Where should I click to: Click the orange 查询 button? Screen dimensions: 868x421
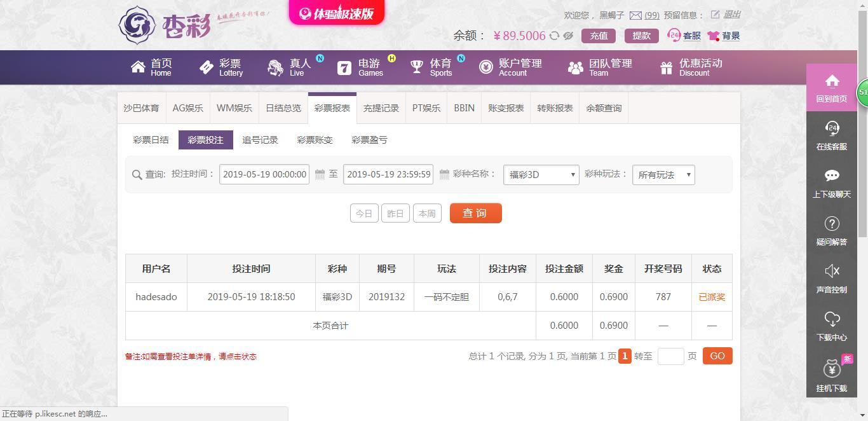(x=476, y=213)
